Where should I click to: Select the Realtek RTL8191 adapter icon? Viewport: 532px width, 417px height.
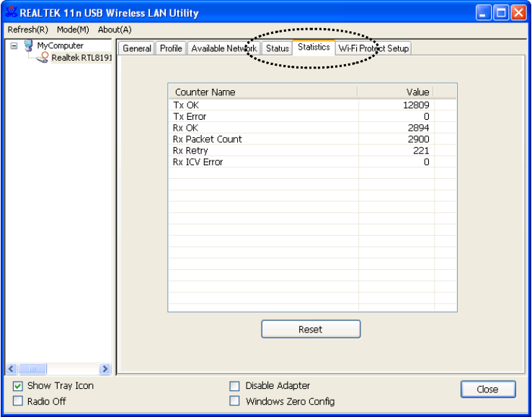tap(43, 58)
